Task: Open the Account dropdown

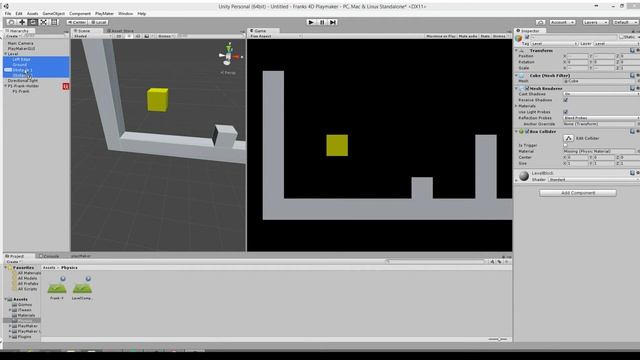Action: [x=562, y=22]
